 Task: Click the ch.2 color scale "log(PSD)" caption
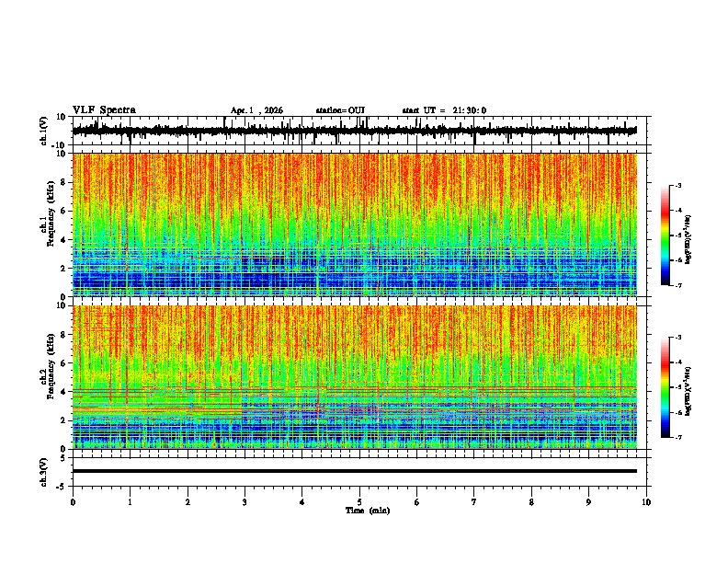[x=688, y=391]
